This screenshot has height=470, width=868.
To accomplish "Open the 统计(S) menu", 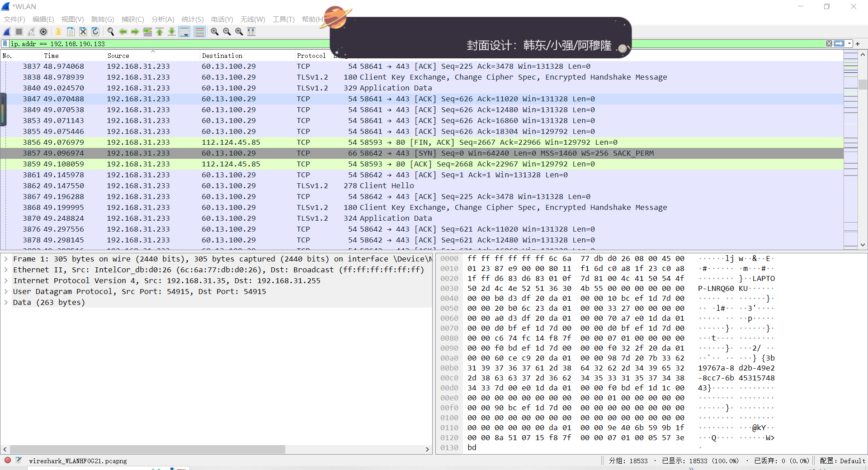I will click(x=193, y=19).
